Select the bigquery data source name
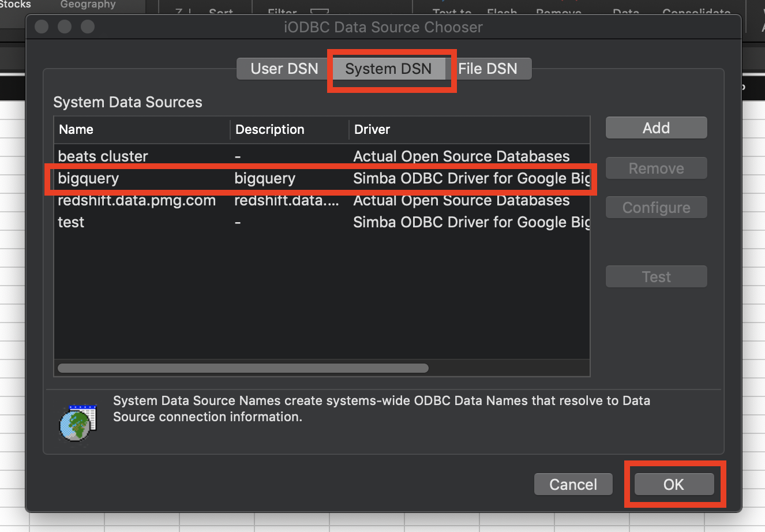The image size is (765, 532). point(88,178)
